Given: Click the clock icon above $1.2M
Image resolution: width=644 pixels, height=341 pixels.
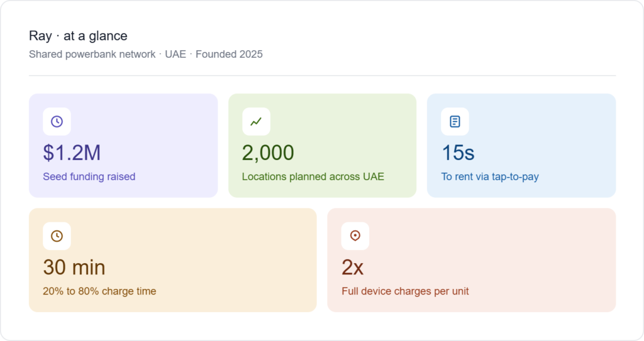Looking at the screenshot, I should point(57,122).
